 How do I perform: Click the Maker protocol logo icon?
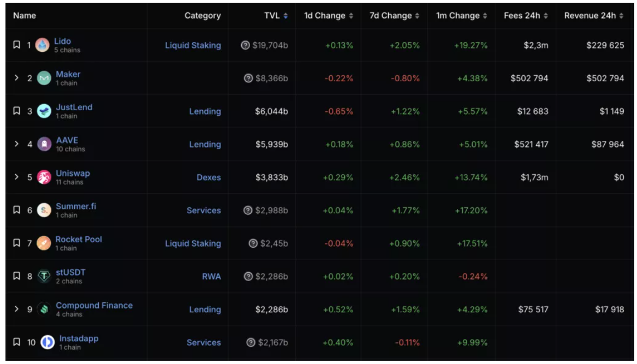(x=44, y=79)
